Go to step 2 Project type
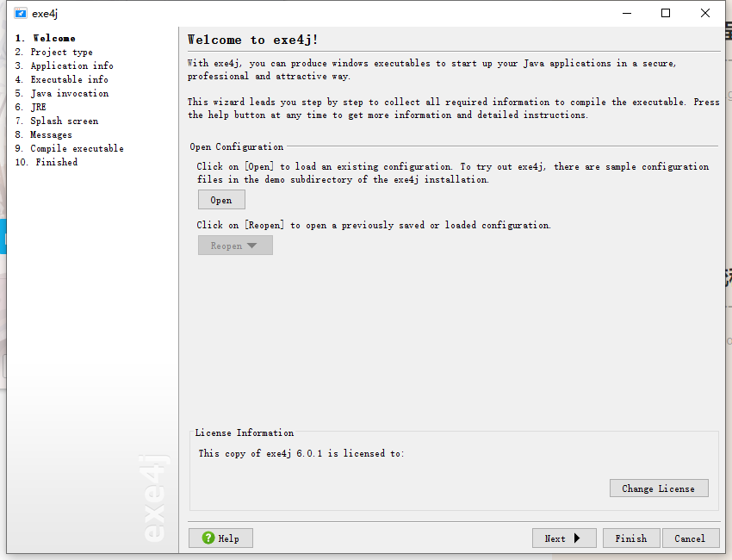Image resolution: width=732 pixels, height=560 pixels. click(x=53, y=52)
